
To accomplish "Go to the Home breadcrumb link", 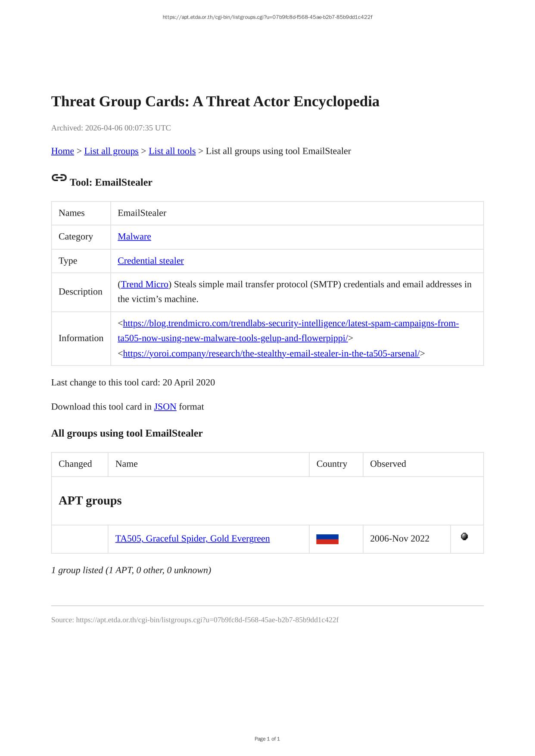I will 62,151.
